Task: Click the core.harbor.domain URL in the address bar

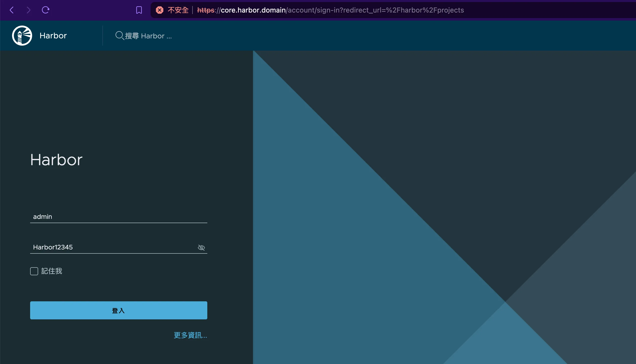Action: [253, 10]
